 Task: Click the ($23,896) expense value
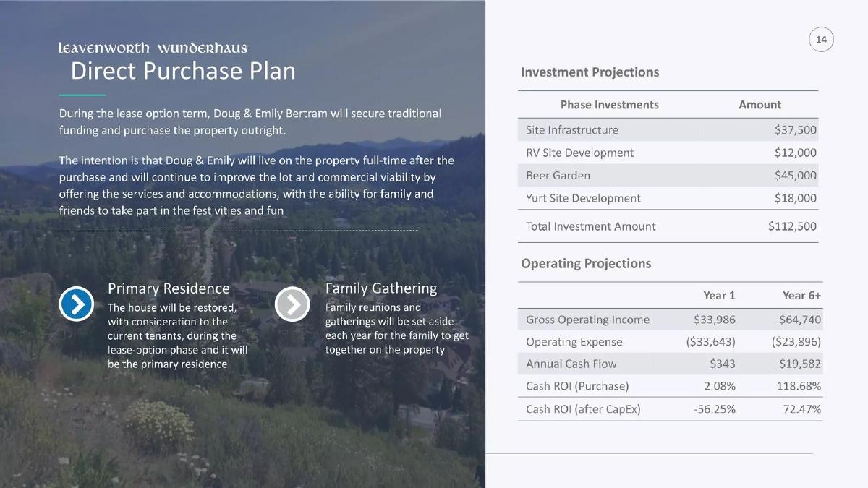(x=796, y=342)
